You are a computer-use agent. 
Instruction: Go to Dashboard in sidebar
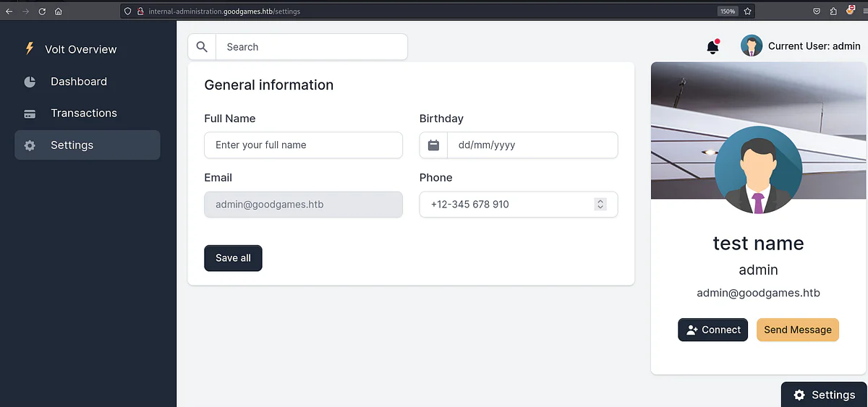(88, 82)
